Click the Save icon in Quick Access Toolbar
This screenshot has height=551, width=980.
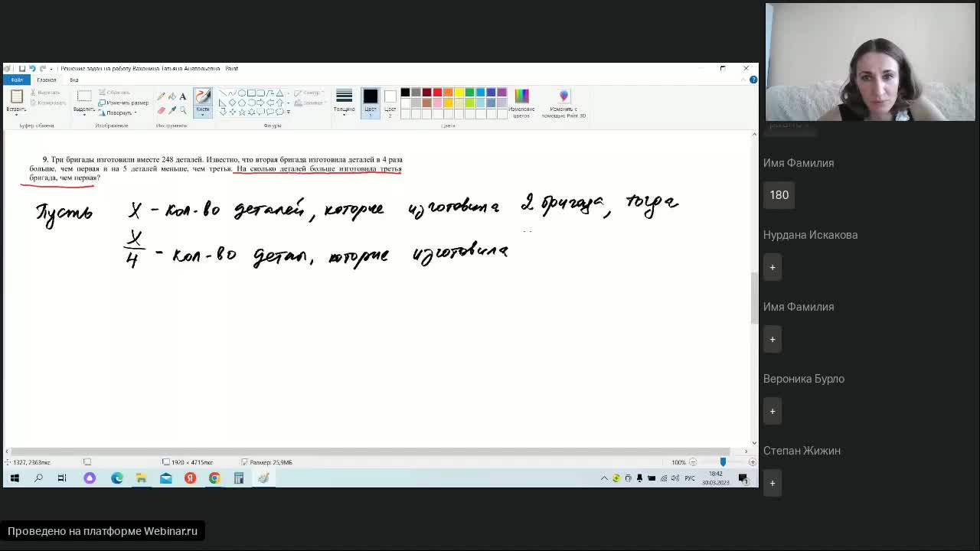coord(22,69)
